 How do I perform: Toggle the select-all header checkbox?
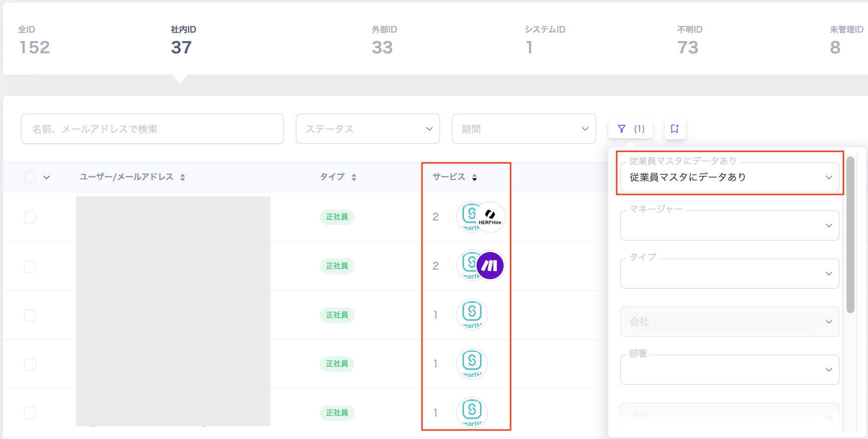(30, 177)
